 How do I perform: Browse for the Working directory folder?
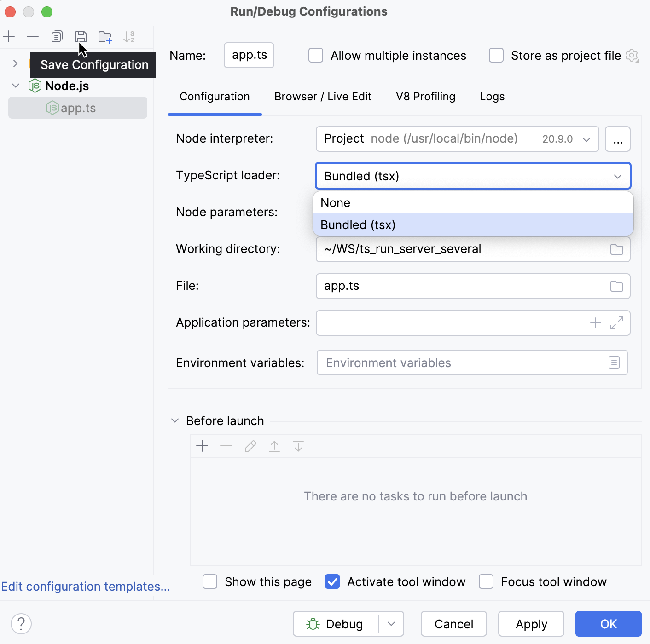coord(617,249)
